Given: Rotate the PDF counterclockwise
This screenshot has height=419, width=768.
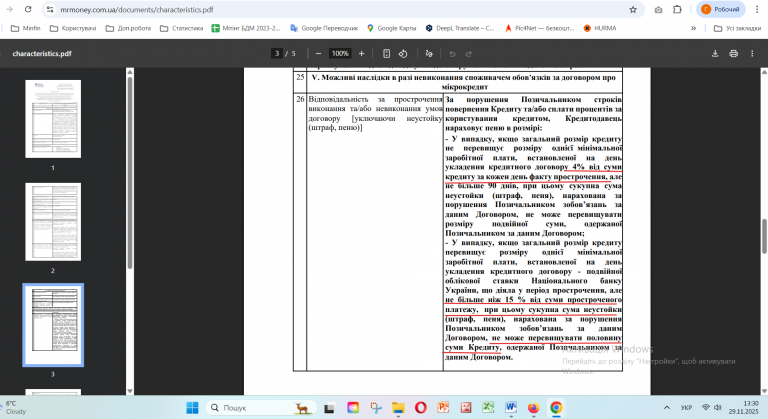Looking at the screenshot, I should [x=403, y=53].
